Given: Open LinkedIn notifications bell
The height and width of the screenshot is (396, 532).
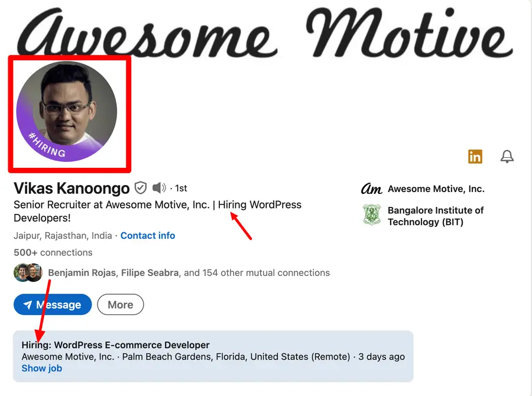Looking at the screenshot, I should [x=507, y=157].
